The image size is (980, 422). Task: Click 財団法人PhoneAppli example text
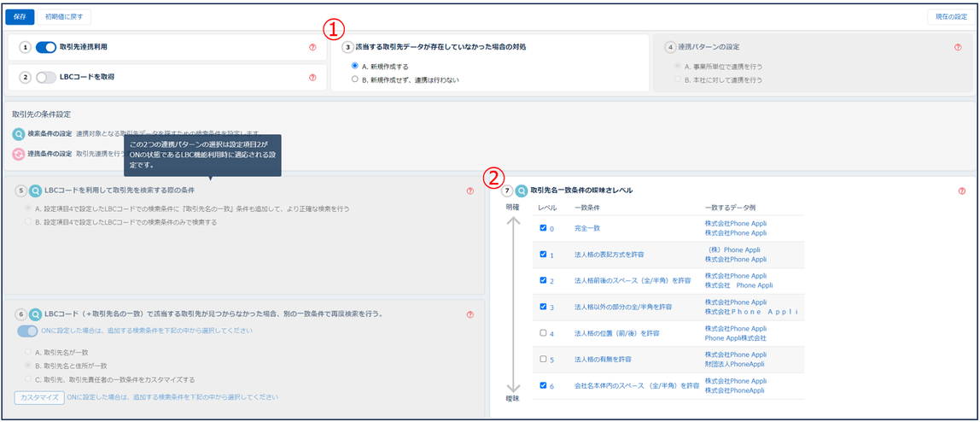pos(734,364)
